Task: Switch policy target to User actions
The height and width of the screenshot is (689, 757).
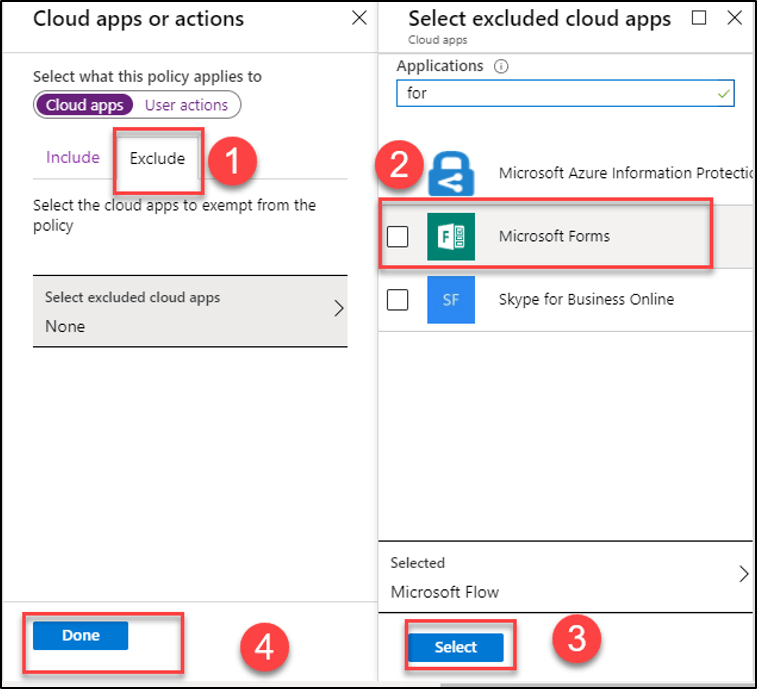Action: pos(186,105)
